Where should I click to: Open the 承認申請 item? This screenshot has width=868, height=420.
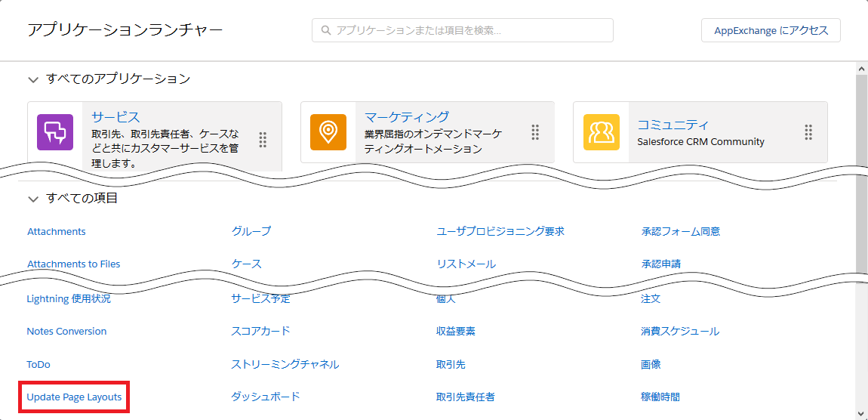[x=661, y=264]
